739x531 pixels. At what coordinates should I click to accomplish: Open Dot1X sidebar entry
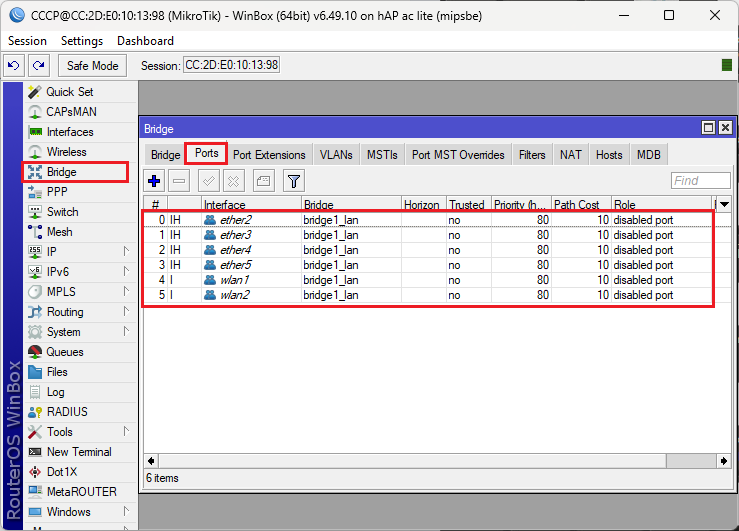pos(80,472)
